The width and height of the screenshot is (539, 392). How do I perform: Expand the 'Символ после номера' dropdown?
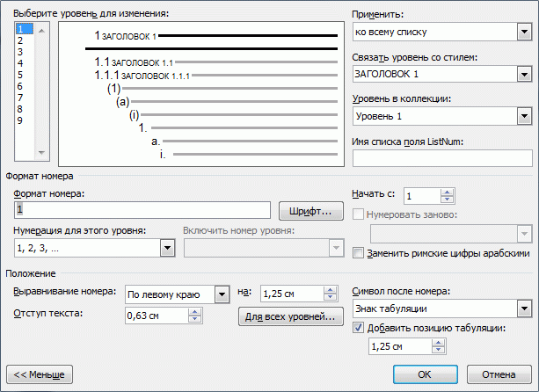click(524, 309)
